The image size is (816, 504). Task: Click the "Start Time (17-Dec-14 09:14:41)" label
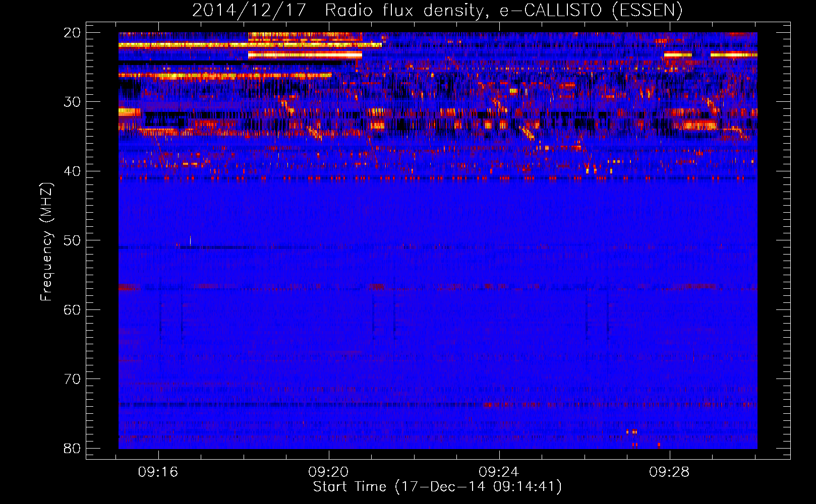(x=437, y=487)
